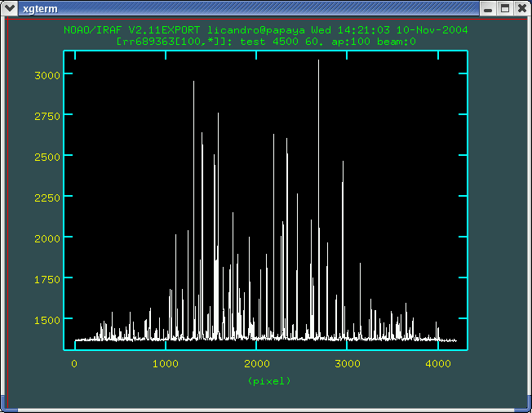This screenshot has width=532, height=413.
Task: Click the (pixel) x-axis title
Action: point(268,381)
